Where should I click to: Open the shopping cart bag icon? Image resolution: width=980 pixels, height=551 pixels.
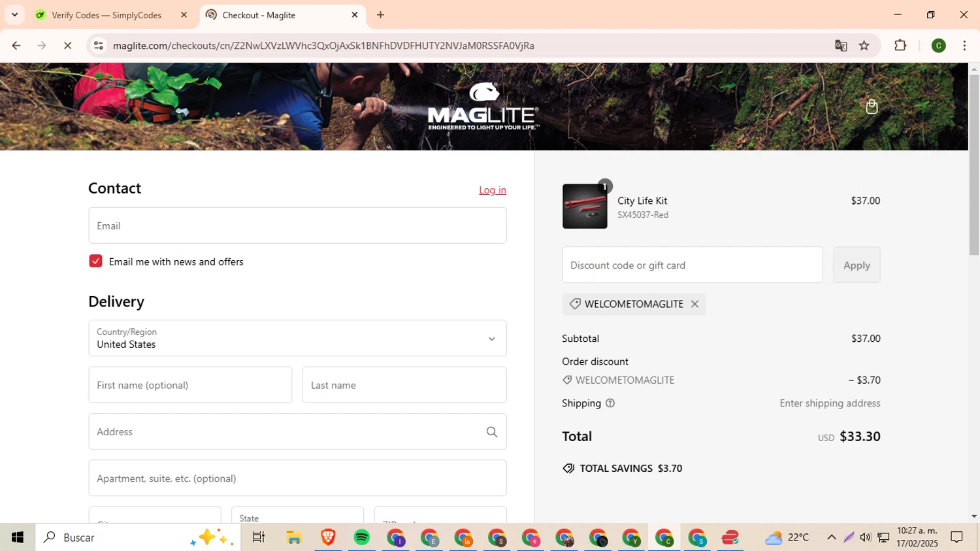point(872,107)
